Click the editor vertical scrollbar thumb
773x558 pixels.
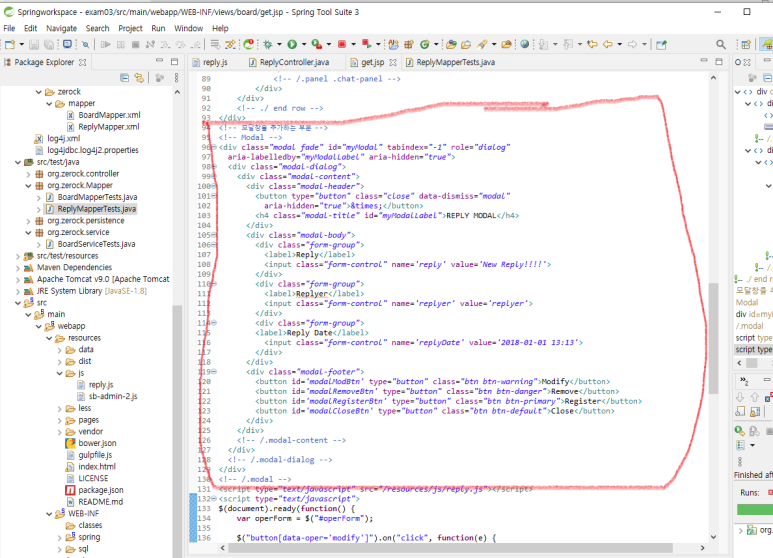point(713,338)
